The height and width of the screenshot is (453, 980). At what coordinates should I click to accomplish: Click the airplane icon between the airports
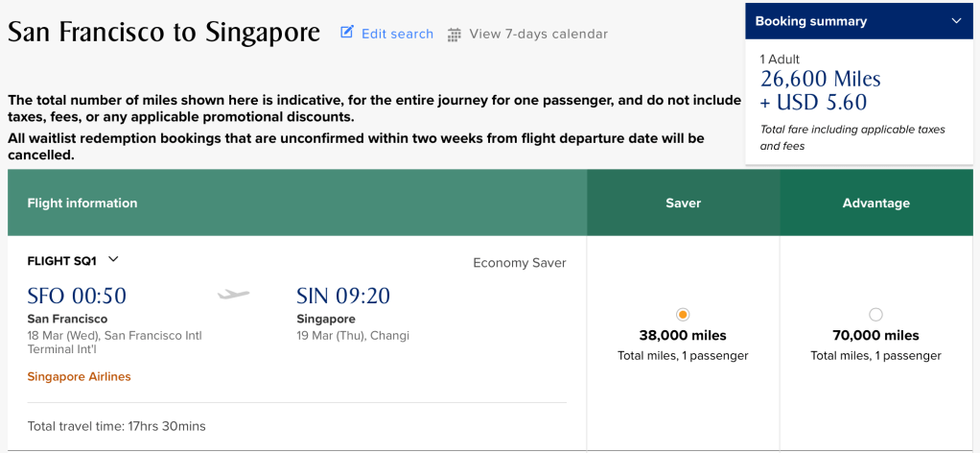point(234,295)
